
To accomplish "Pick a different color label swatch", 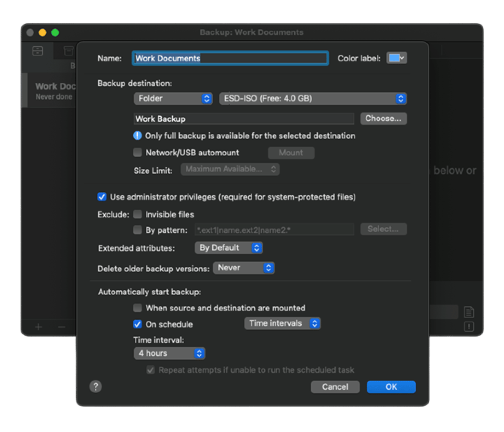I will pyautogui.click(x=396, y=58).
